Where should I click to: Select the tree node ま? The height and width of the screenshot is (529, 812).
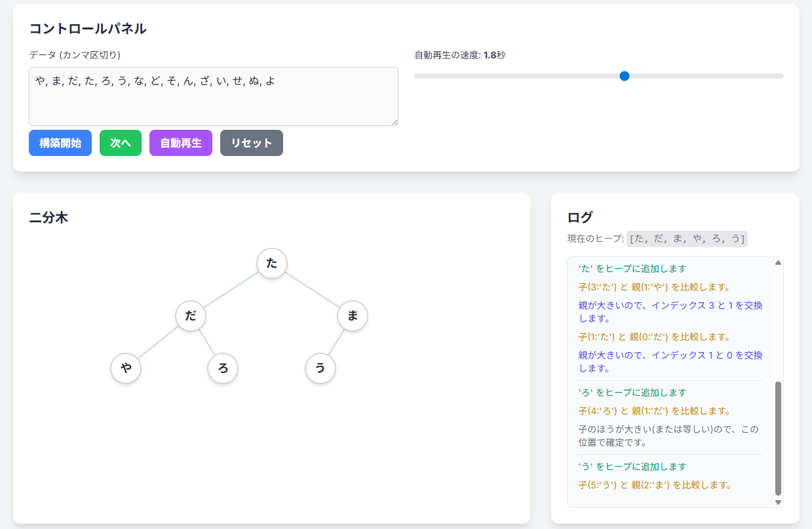coord(353,316)
